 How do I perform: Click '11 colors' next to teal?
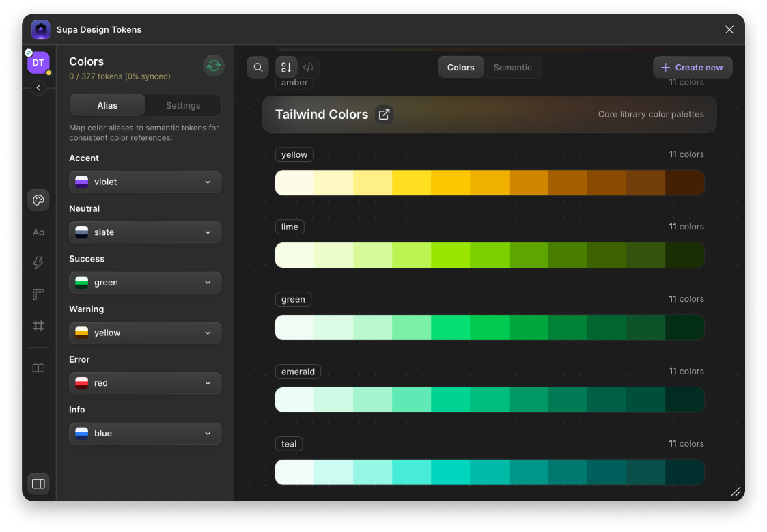tap(686, 444)
